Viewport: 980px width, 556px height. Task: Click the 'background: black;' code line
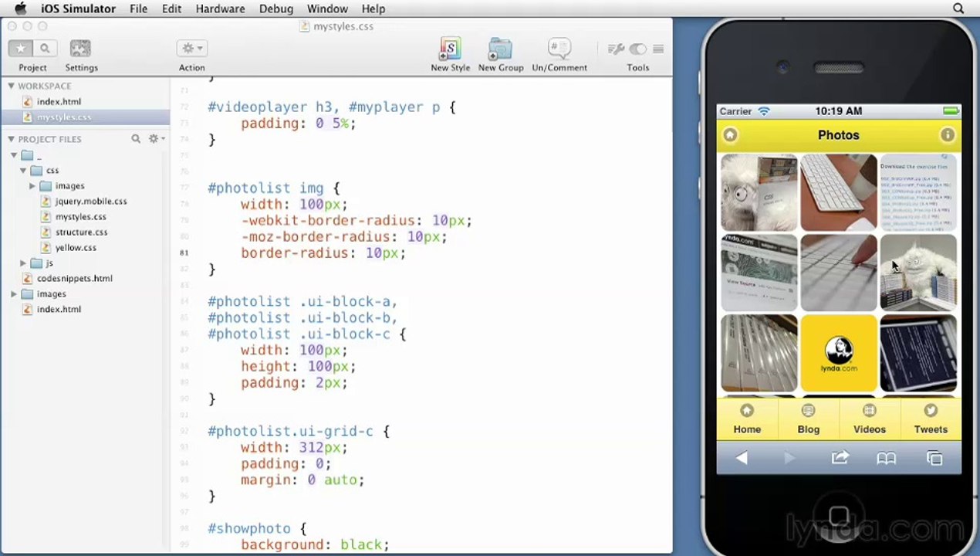pos(315,544)
